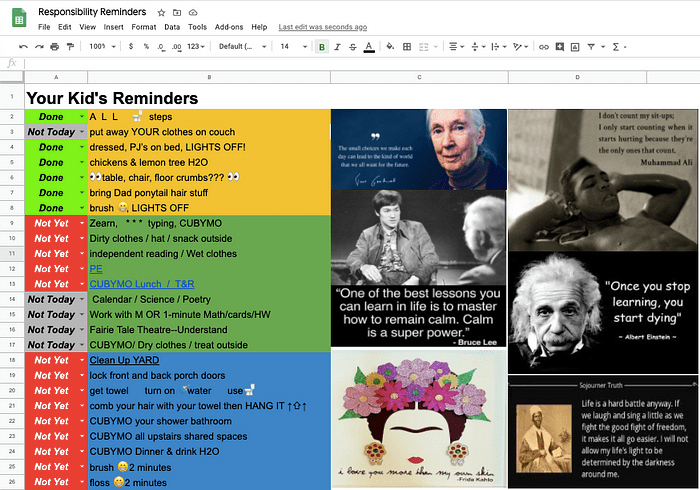Image resolution: width=700 pixels, height=490 pixels.
Task: Open the Tools menu
Action: 197,27
